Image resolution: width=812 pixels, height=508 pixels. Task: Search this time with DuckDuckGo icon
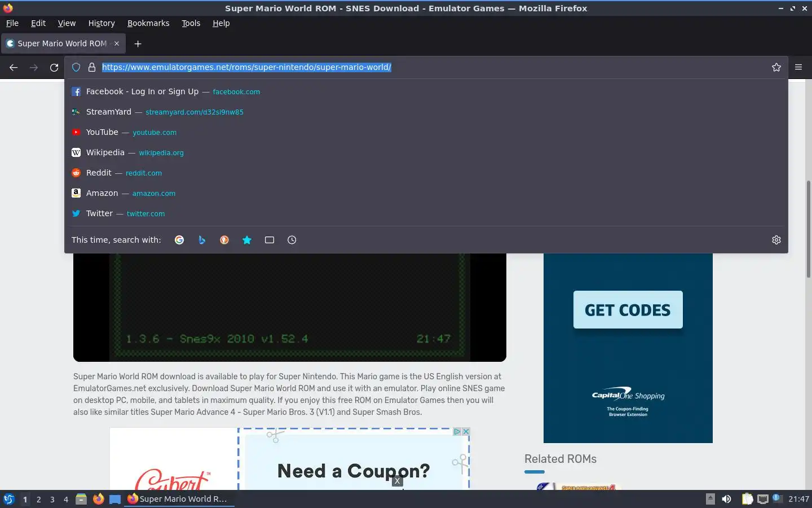tap(224, 240)
